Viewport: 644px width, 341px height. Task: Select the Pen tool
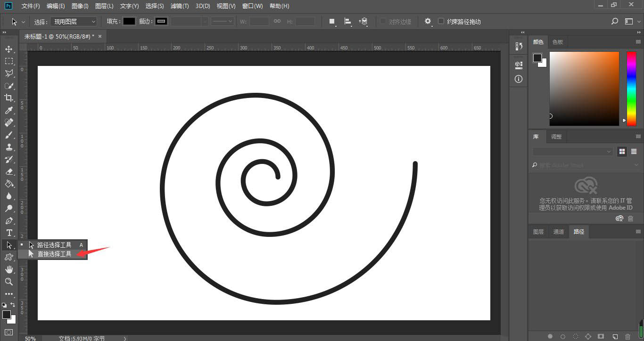[x=9, y=220]
